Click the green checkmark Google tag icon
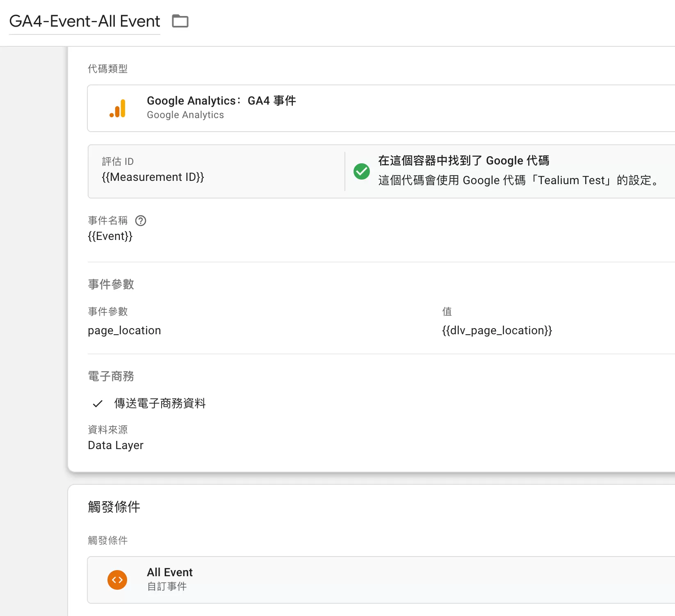This screenshot has height=616, width=675. click(x=362, y=171)
